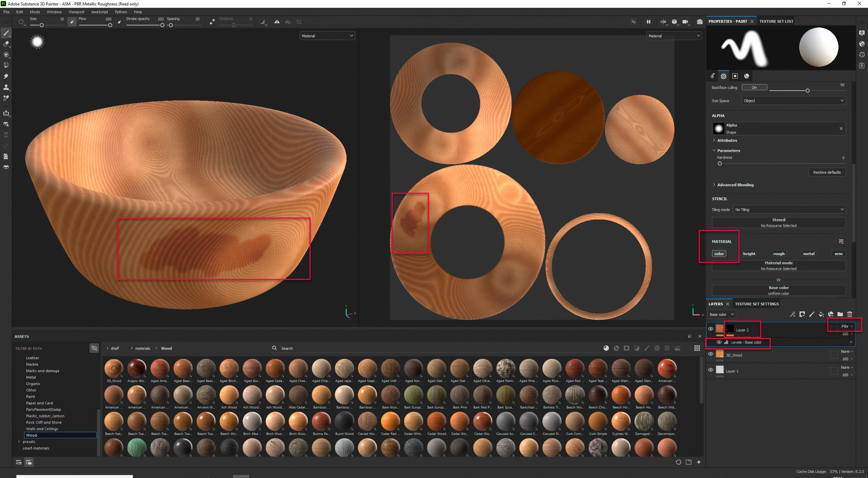Delete layer with trash icon
Image resolution: width=868 pixels, height=478 pixels.
pos(849,314)
